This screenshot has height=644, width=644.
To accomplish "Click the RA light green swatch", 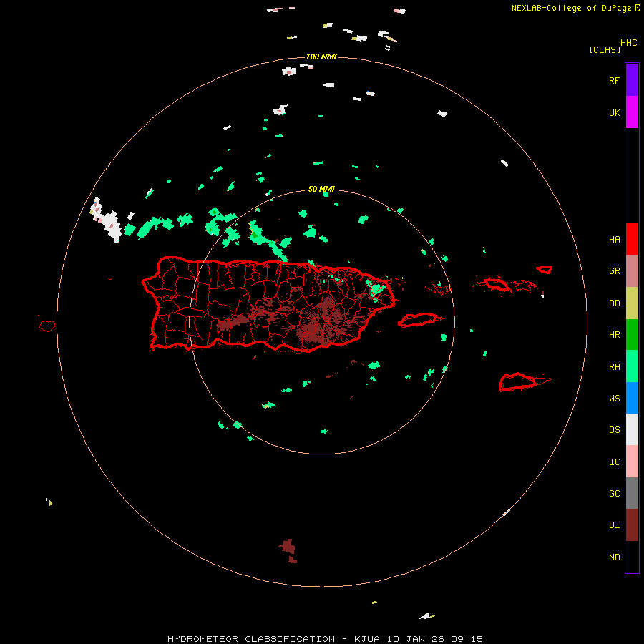I will coord(632,366).
